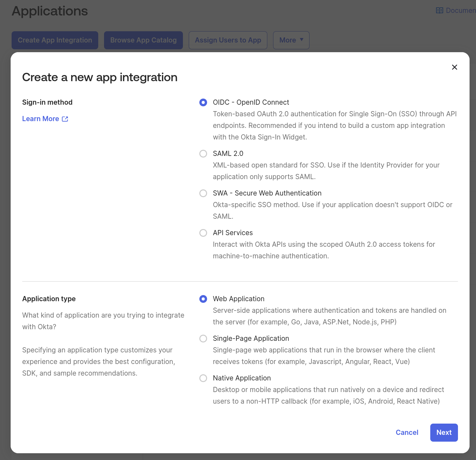The width and height of the screenshot is (476, 460).
Task: Click the Next button
Action: point(444,433)
